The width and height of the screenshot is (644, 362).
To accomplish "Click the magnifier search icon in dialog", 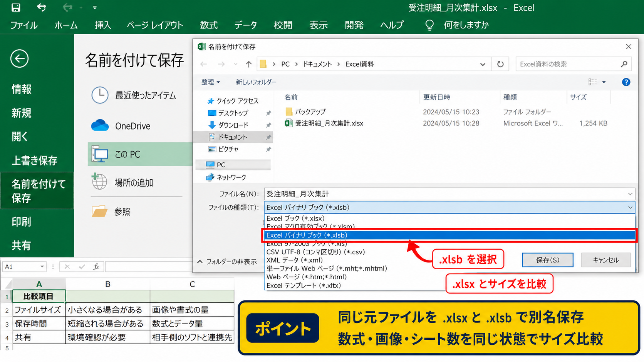I will 624,64.
